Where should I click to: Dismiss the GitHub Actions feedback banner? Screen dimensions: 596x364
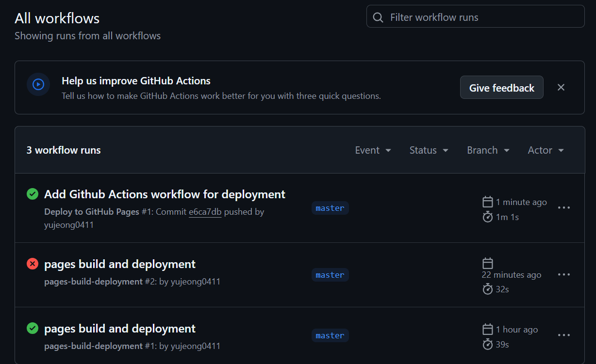[561, 87]
